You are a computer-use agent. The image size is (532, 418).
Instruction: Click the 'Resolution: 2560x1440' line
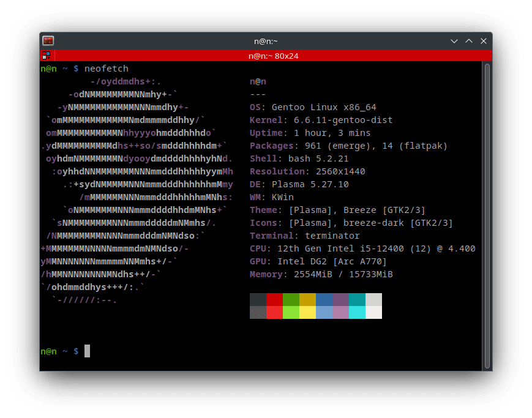click(x=307, y=172)
